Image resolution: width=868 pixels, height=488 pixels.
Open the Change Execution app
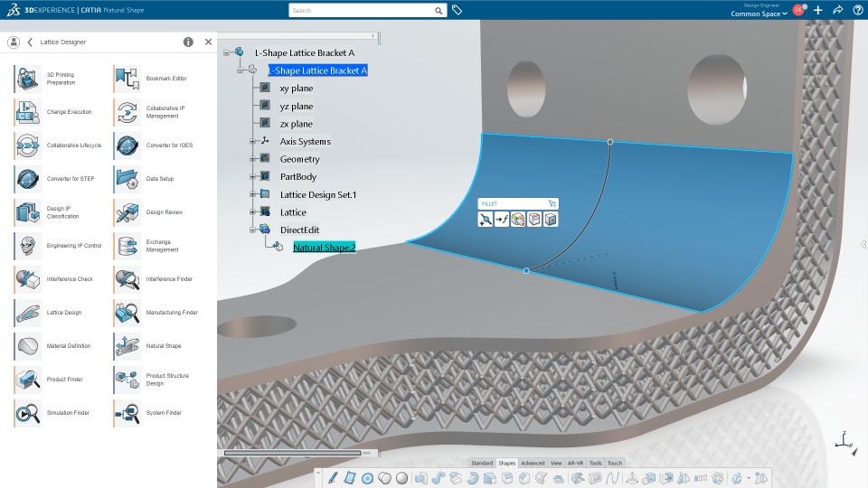pyautogui.click(x=28, y=112)
